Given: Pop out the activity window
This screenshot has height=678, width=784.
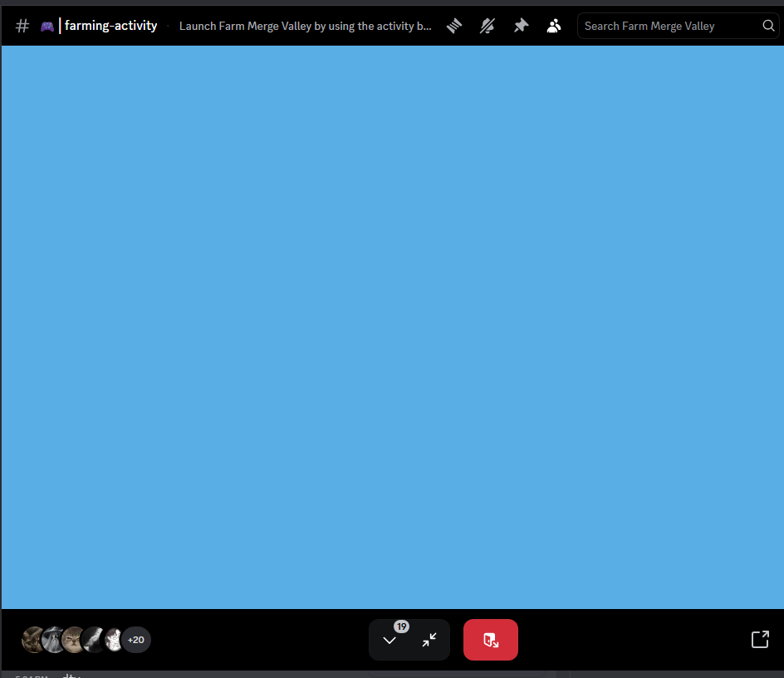Looking at the screenshot, I should pyautogui.click(x=759, y=639).
